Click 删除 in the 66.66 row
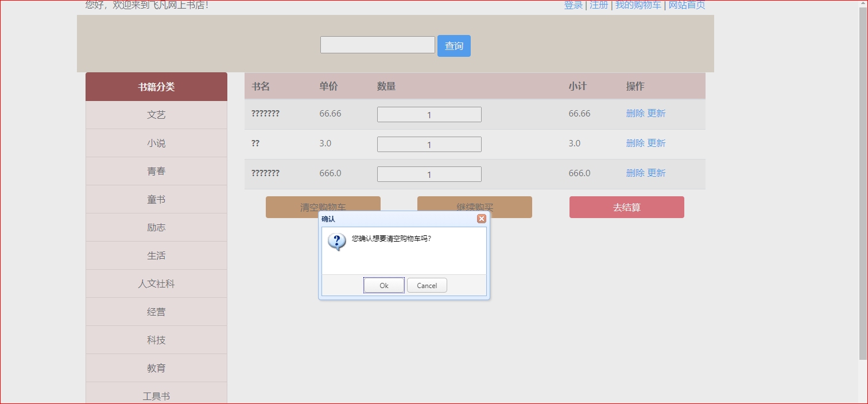This screenshot has height=404, width=868. 635,114
